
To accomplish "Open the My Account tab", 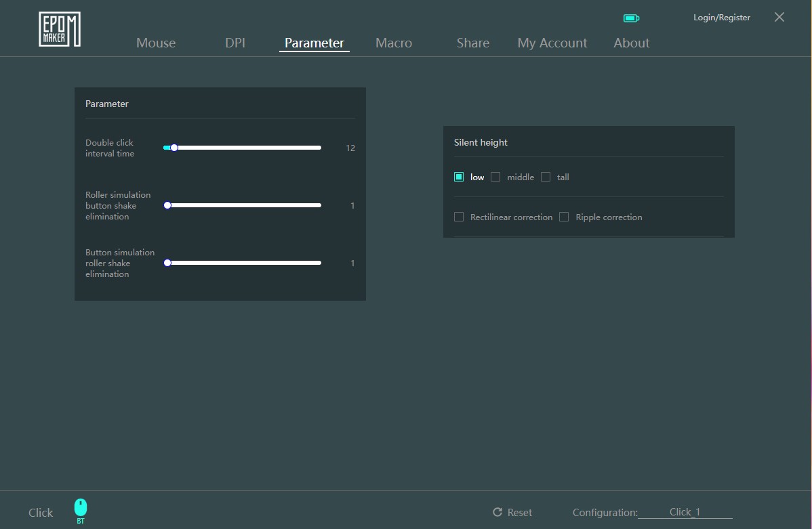I will (552, 43).
